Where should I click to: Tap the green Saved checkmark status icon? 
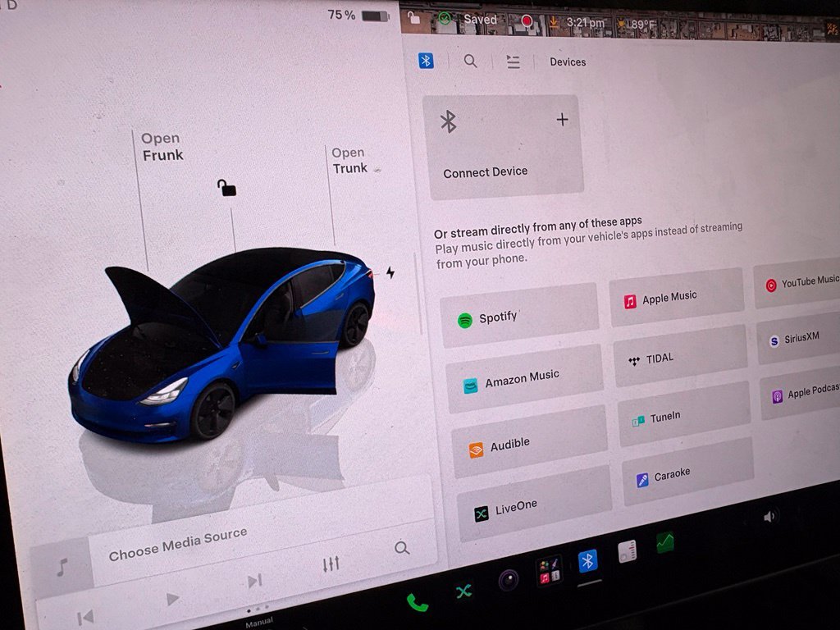click(445, 20)
